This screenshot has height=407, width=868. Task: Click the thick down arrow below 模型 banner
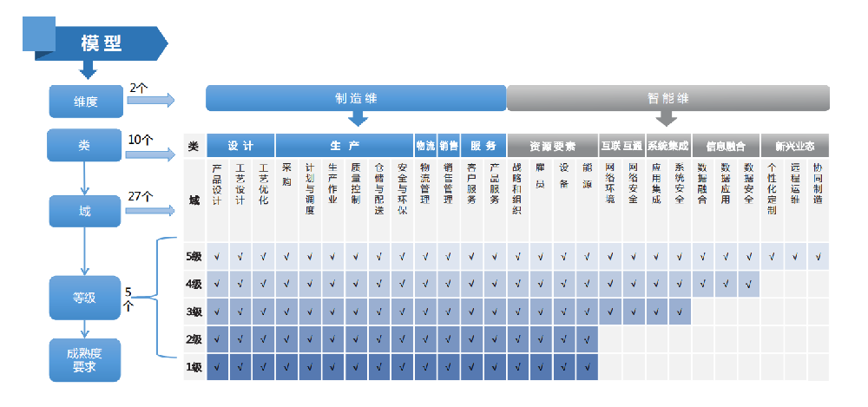87,69
